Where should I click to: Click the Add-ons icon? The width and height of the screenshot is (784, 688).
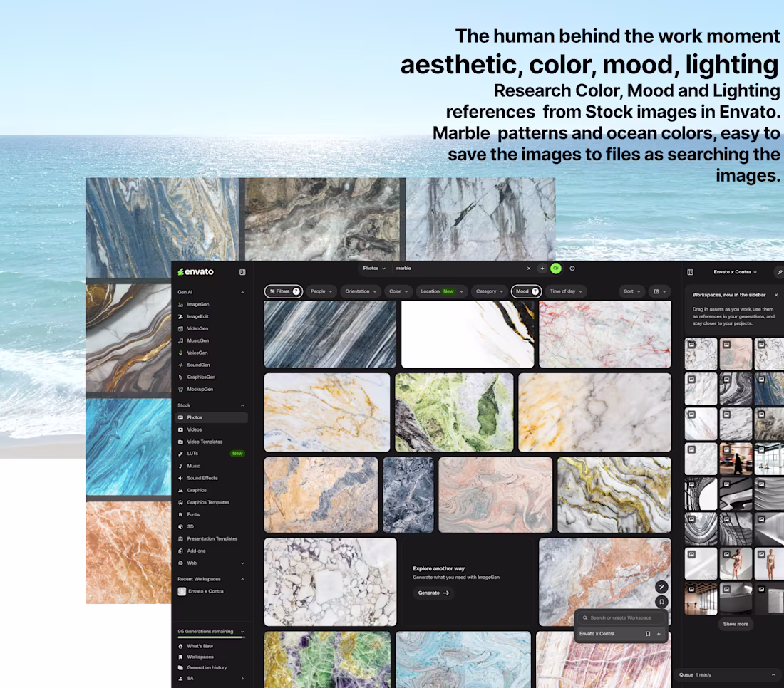pyautogui.click(x=180, y=551)
